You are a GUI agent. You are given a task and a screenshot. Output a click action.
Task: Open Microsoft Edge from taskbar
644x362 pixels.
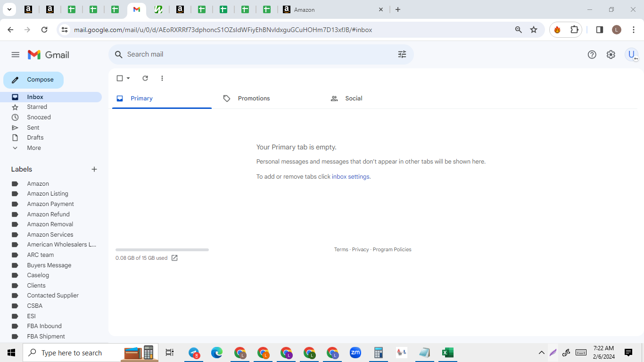217,353
